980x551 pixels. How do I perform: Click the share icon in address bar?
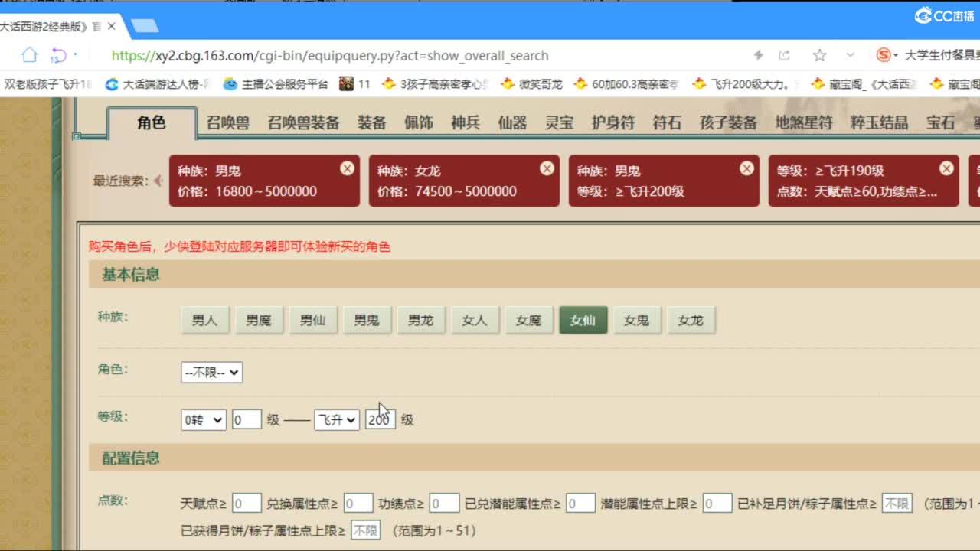[x=784, y=55]
